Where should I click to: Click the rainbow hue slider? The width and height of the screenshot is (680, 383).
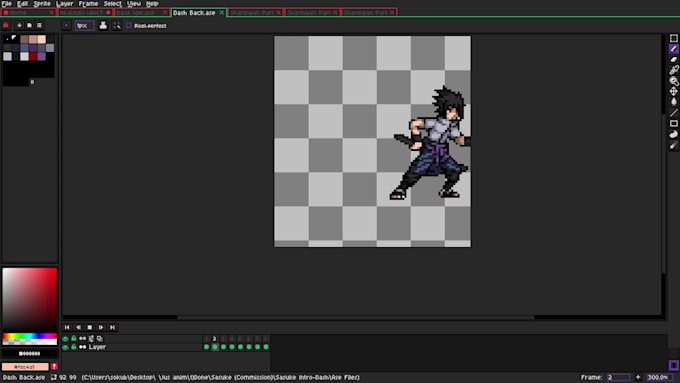pyautogui.click(x=29, y=336)
